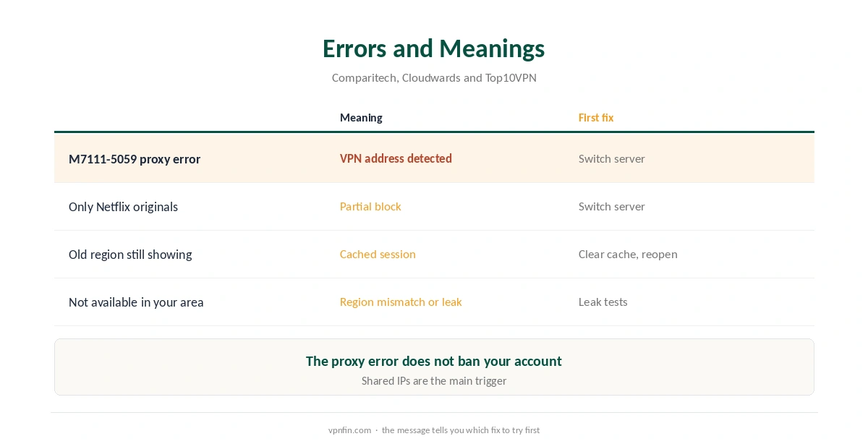The height and width of the screenshot is (444, 868).
Task: Click the 'First fix' column header
Action: click(596, 117)
